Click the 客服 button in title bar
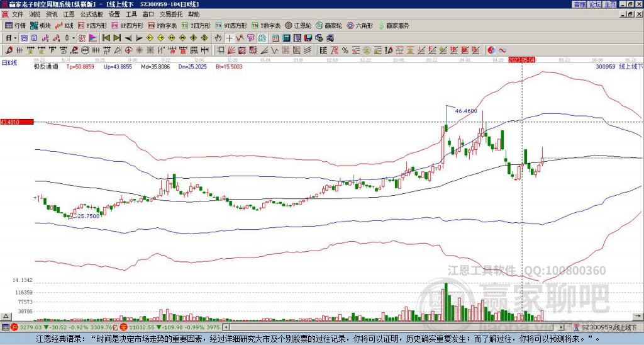The image size is (644, 345). [x=579, y=4]
